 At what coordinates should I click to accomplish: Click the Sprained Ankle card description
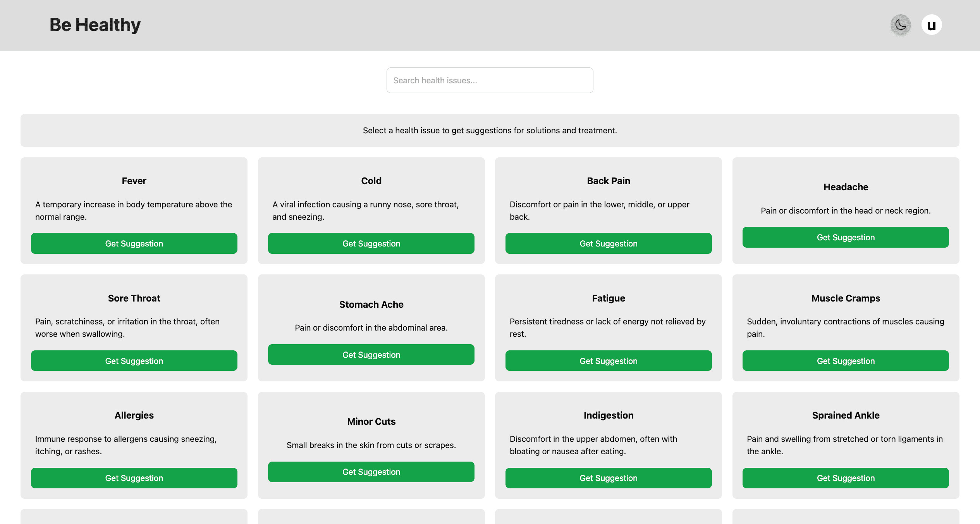click(x=844, y=445)
